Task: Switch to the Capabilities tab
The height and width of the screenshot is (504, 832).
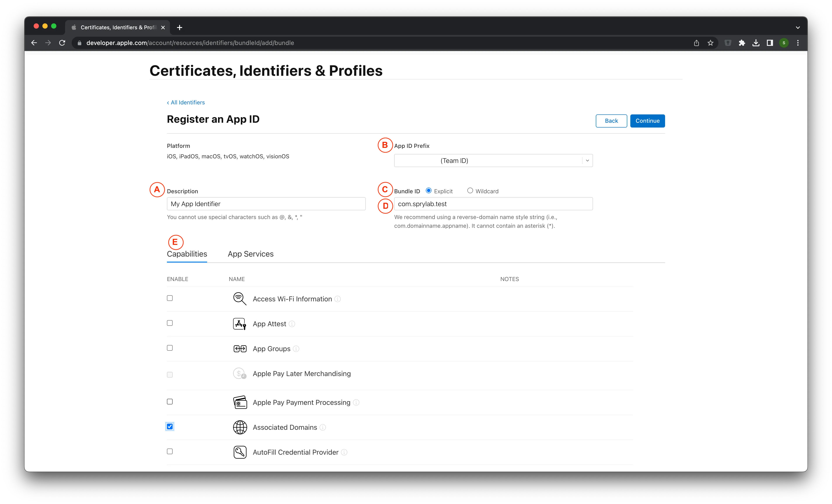Action: click(x=187, y=254)
